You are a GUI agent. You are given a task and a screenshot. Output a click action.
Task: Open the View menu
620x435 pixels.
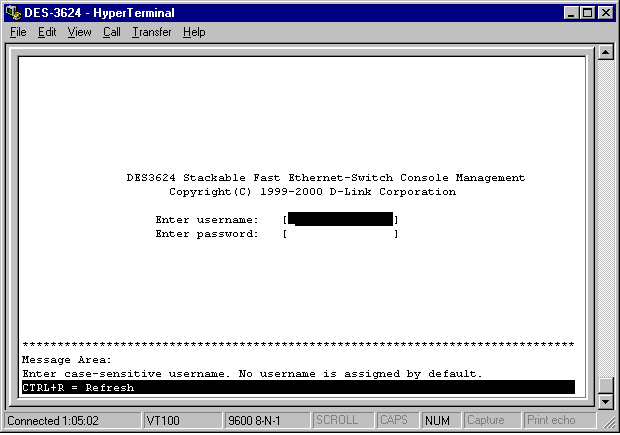79,32
